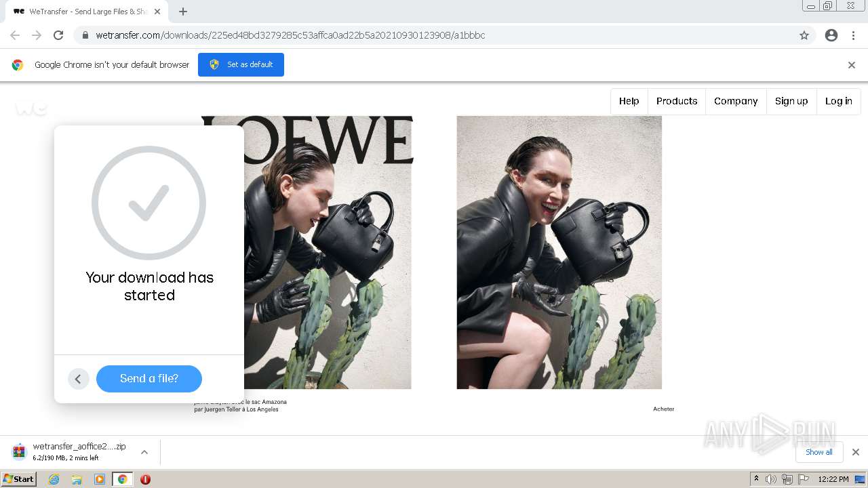The height and width of the screenshot is (488, 868).
Task: Click the zip file icon in downloads bar
Action: click(19, 452)
